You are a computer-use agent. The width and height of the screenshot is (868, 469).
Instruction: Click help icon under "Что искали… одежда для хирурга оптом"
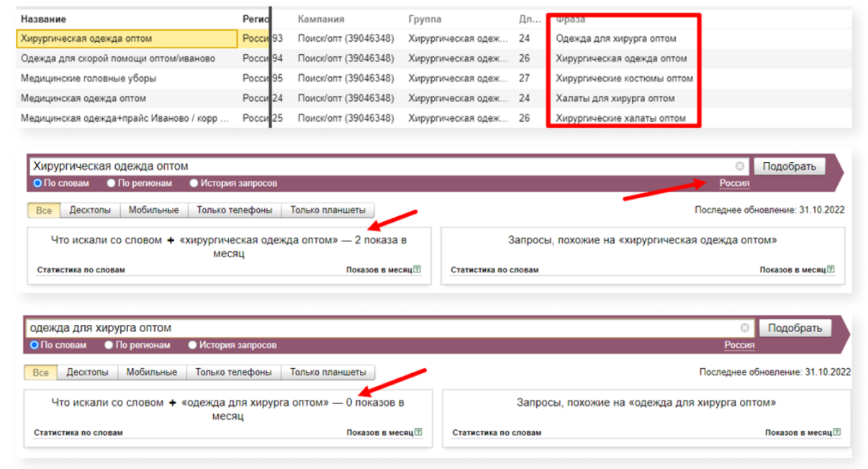tap(418, 433)
